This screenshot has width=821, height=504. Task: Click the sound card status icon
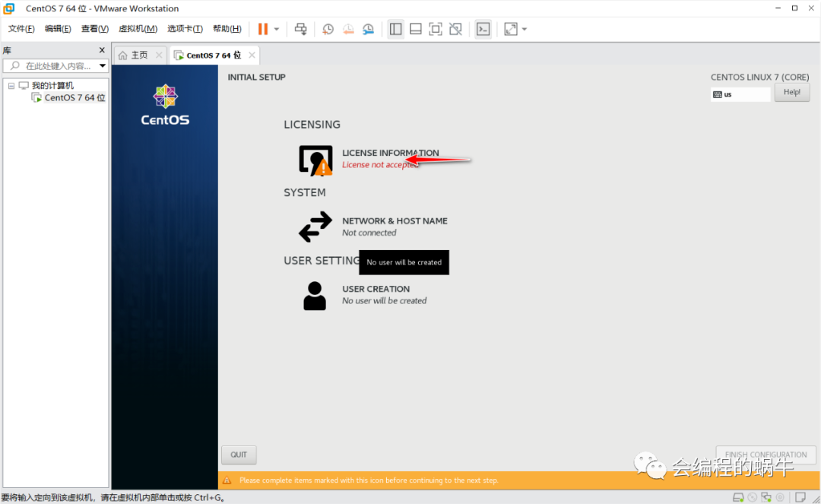pos(780,497)
